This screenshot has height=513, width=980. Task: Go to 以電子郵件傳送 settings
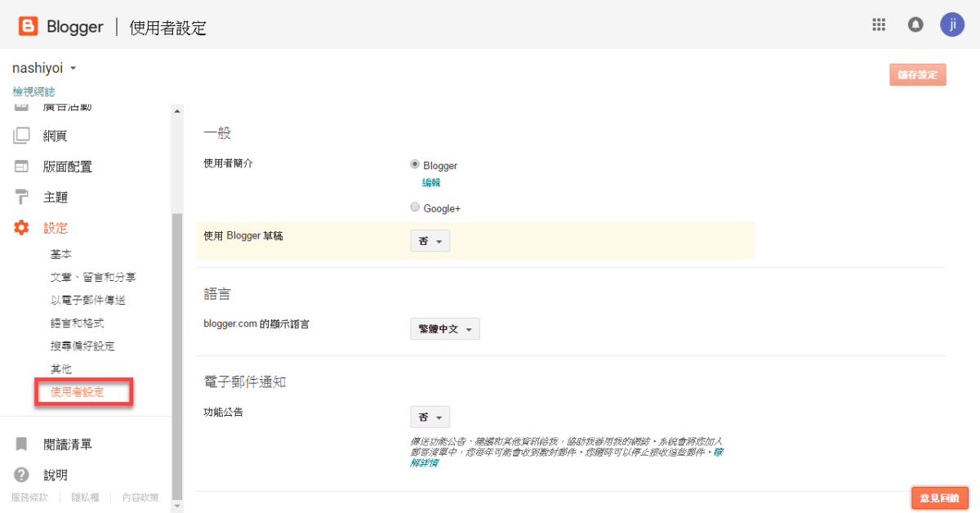point(87,301)
